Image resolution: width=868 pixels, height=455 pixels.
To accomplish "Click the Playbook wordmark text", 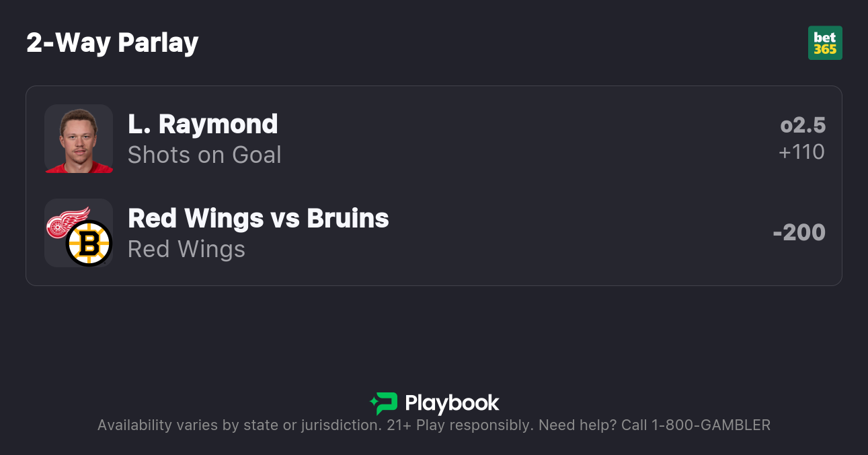I will point(452,403).
